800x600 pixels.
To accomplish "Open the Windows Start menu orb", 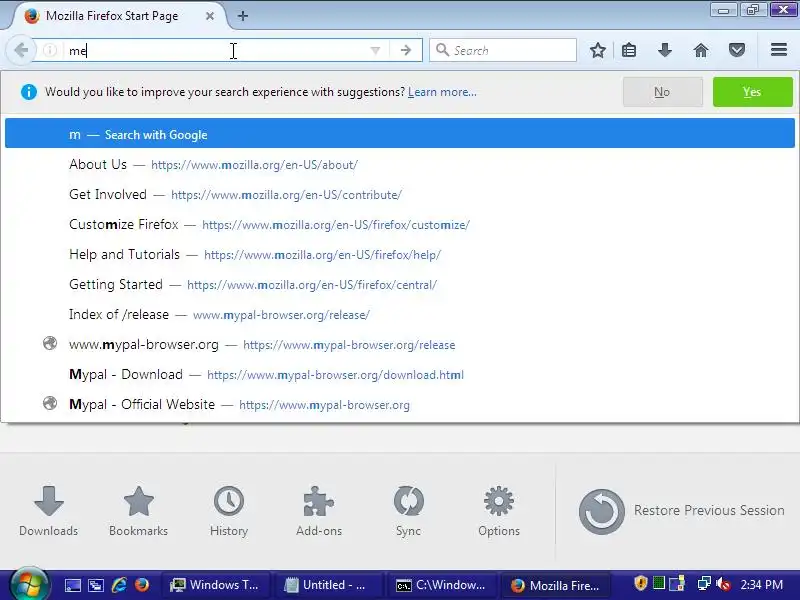I will pos(29,585).
